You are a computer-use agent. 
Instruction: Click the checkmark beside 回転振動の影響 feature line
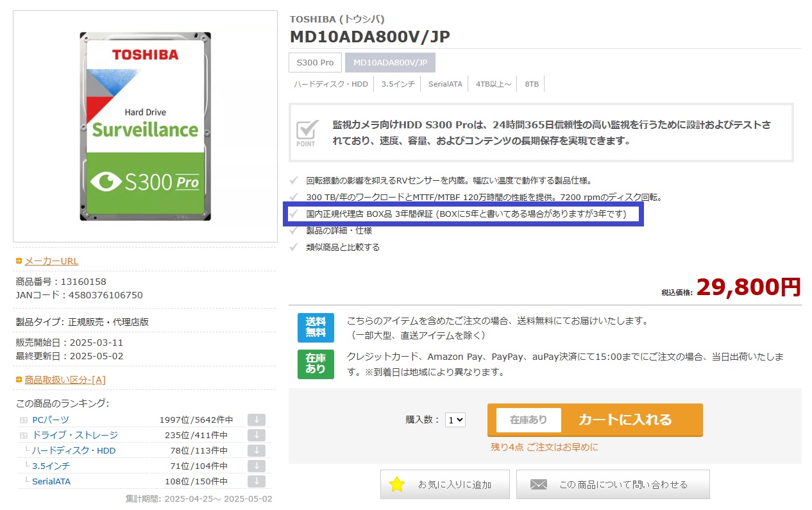coord(294,180)
